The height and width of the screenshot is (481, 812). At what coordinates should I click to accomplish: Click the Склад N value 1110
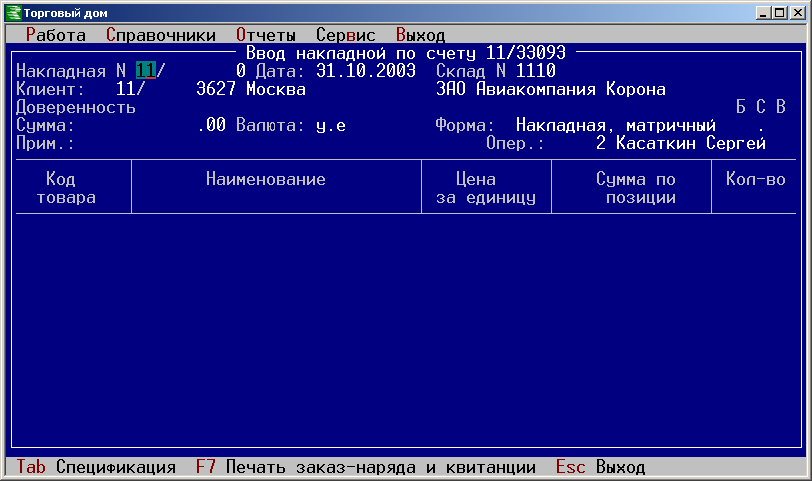tap(535, 70)
